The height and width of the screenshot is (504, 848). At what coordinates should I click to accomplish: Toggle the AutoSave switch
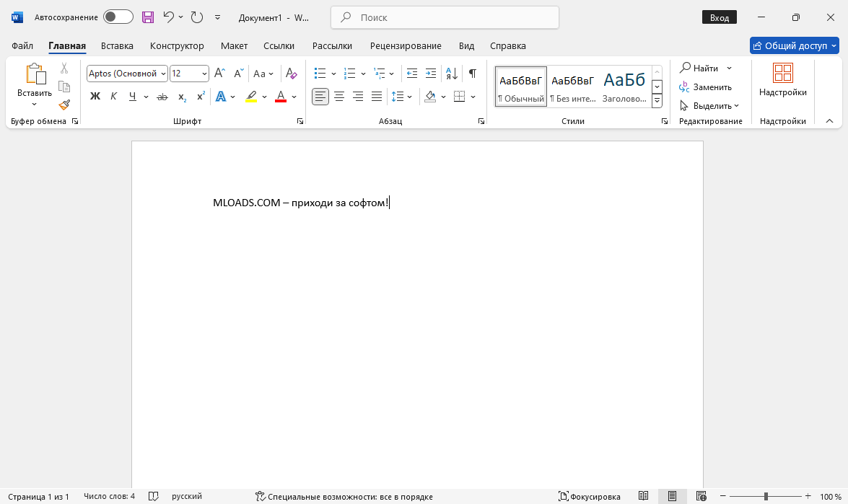point(118,17)
